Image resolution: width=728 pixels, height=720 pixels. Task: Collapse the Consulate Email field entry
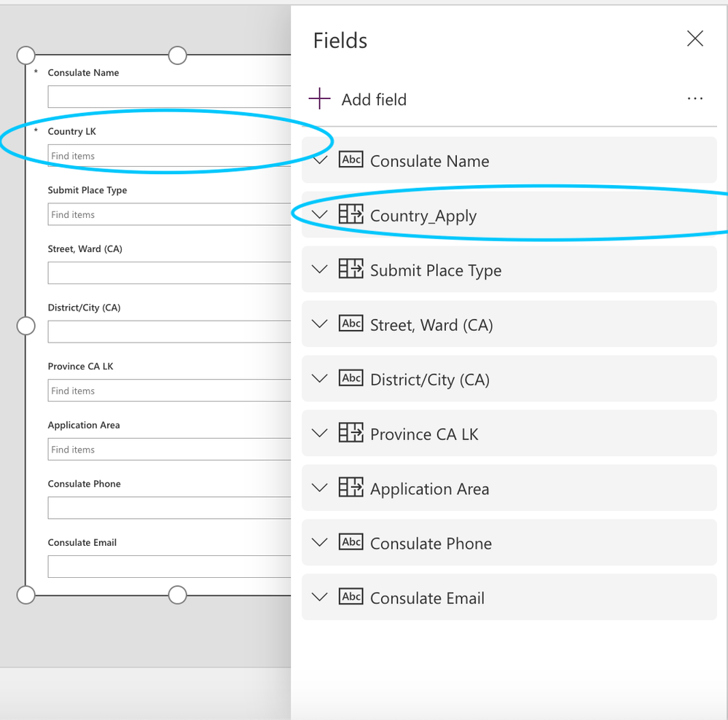click(x=321, y=597)
